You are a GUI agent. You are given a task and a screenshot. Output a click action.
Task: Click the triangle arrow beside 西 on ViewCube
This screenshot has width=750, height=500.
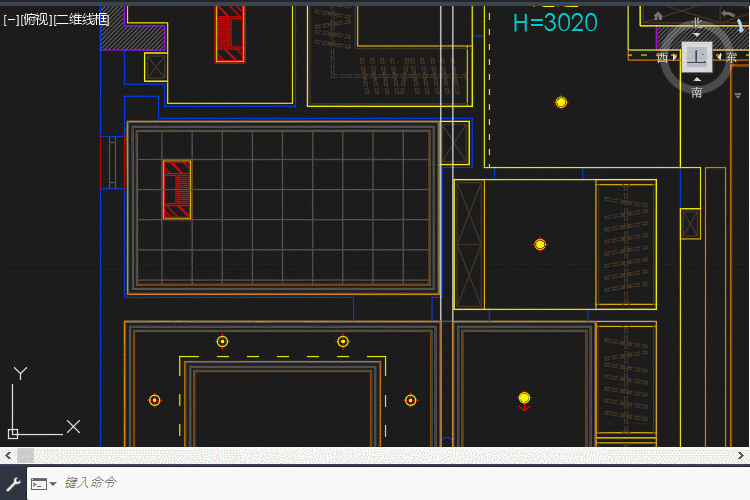674,57
